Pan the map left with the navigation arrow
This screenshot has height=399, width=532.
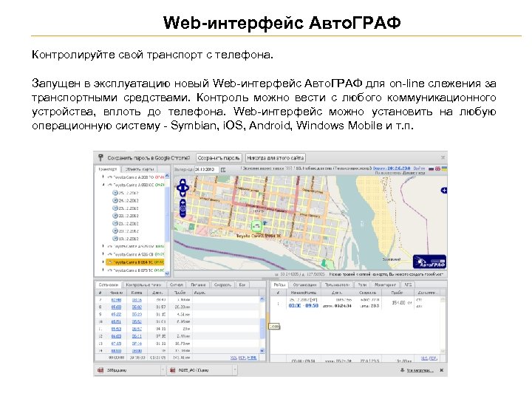pos(179,188)
